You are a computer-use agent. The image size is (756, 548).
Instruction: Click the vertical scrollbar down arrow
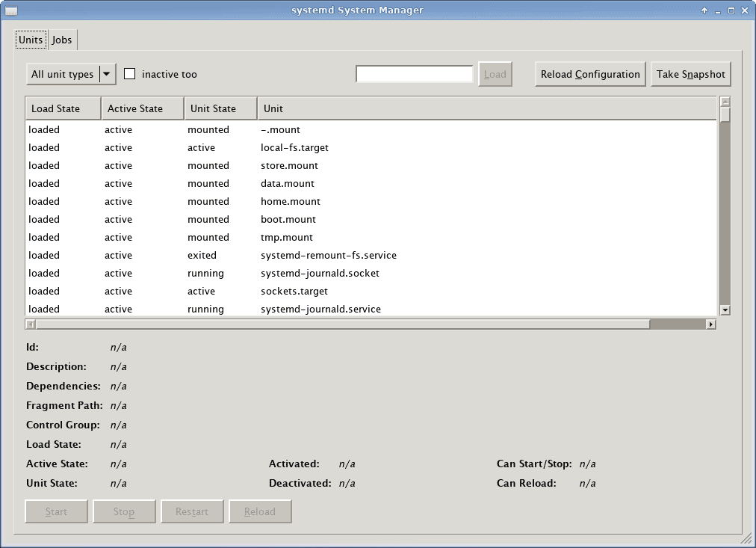[x=725, y=310]
